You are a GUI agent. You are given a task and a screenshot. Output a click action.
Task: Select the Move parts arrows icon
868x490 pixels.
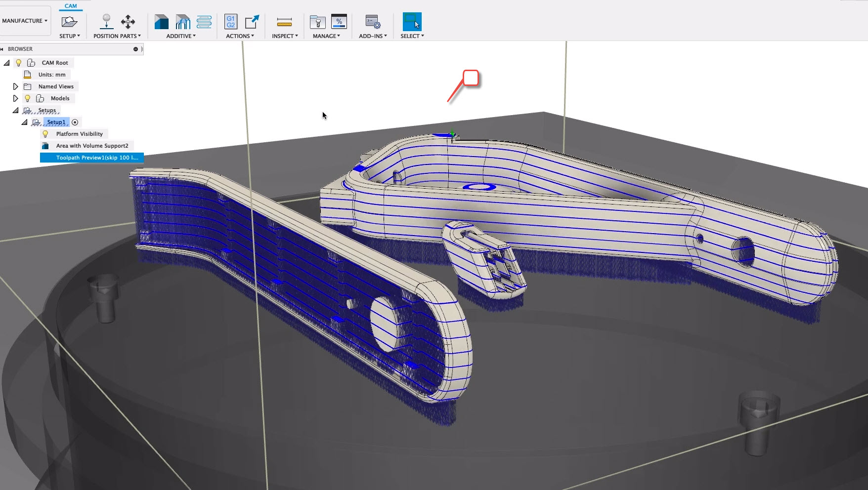coord(128,22)
